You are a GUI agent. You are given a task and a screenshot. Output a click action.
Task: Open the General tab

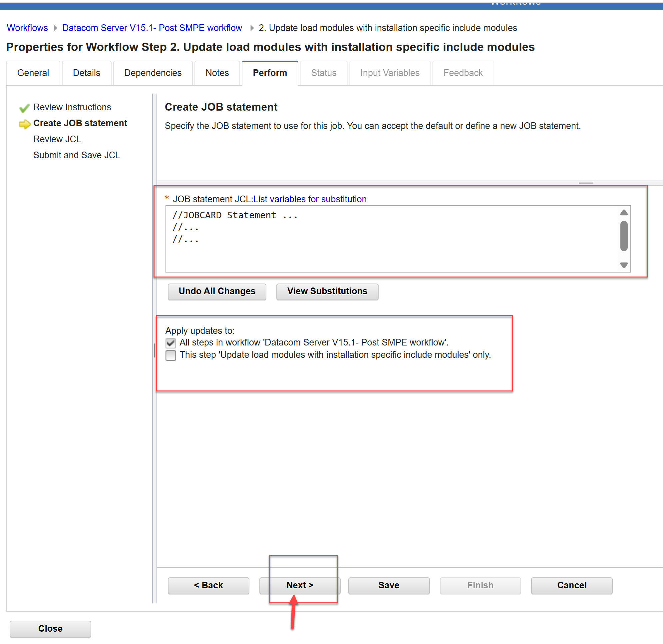33,73
